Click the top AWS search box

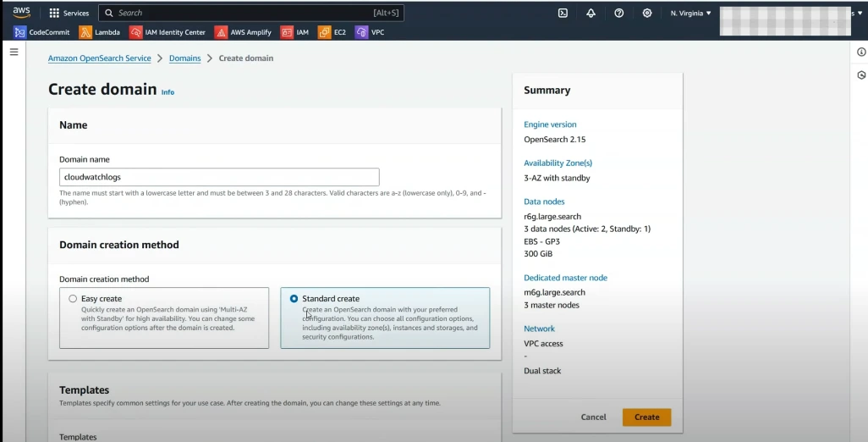(x=251, y=14)
